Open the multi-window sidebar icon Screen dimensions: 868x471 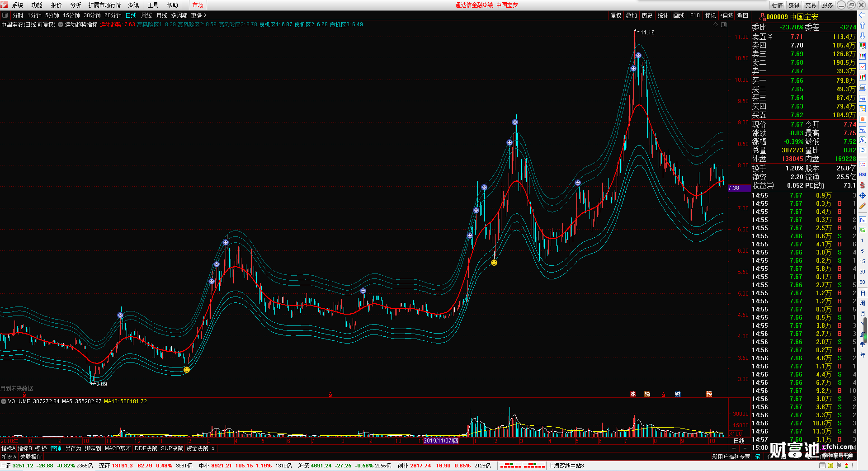point(863,88)
